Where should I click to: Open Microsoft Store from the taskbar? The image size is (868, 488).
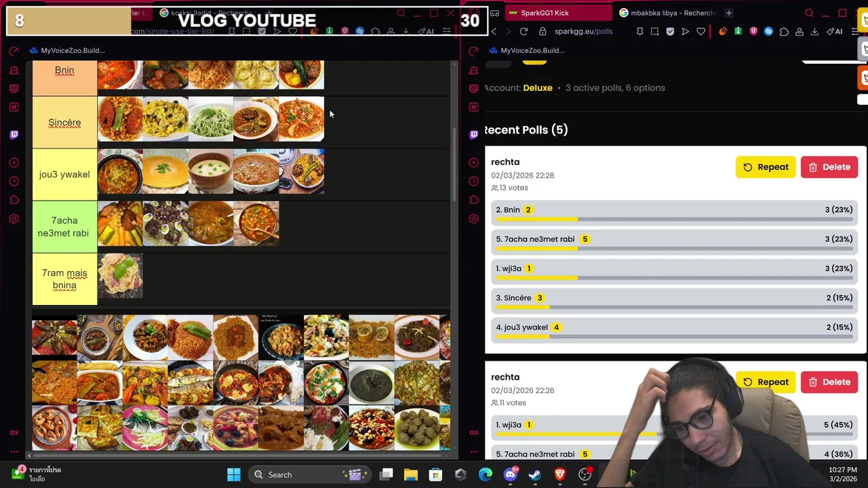[x=435, y=474]
